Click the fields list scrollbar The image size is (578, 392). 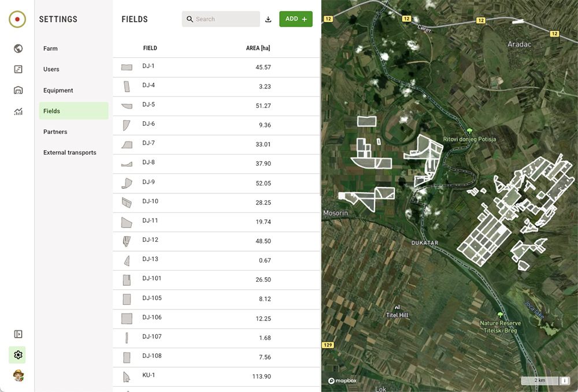coord(320,116)
